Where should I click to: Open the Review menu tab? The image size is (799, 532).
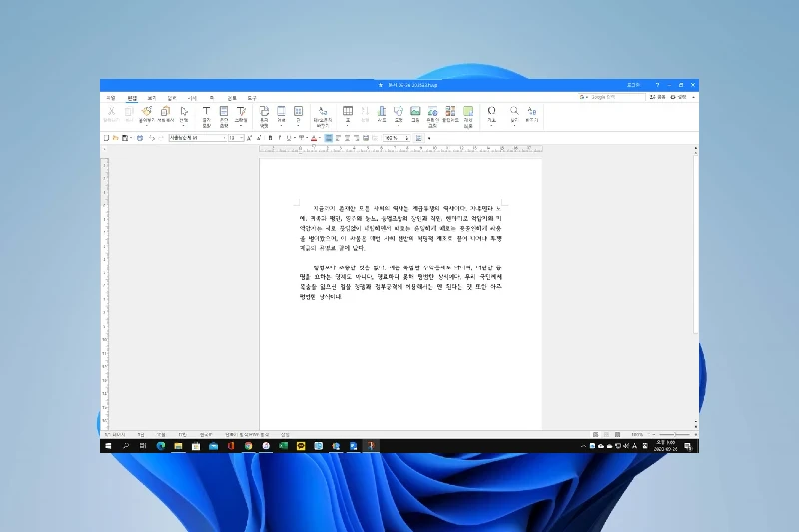coord(232,98)
